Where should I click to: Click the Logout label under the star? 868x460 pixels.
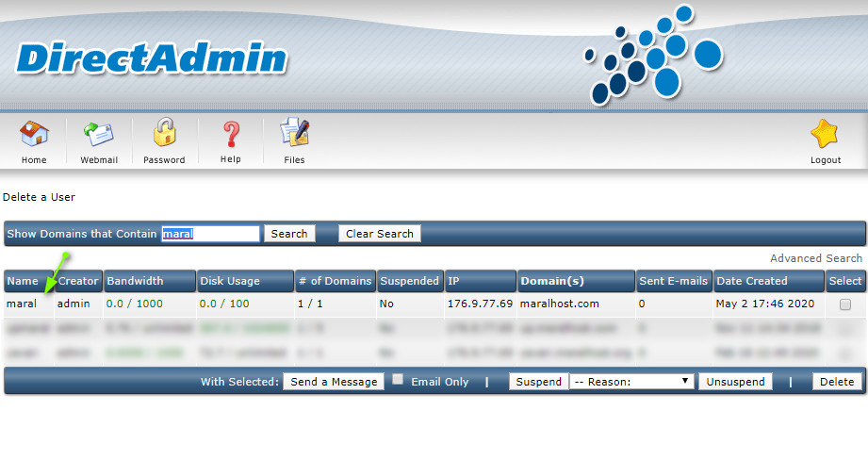click(826, 160)
